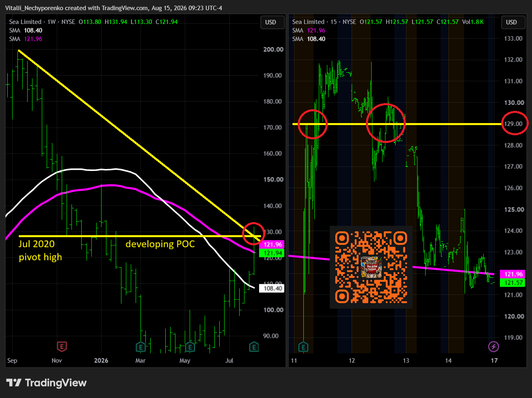Click the red earnings marker near Nov
This screenshot has width=532, height=398.
(62, 346)
